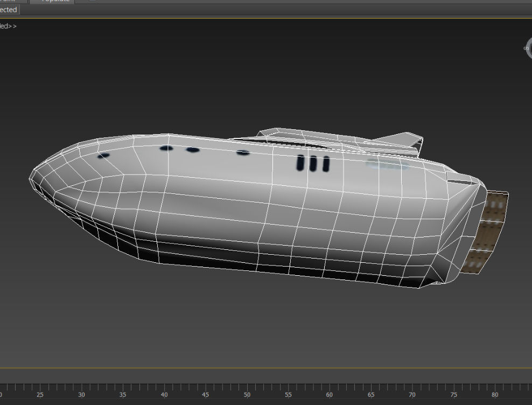Click frame 40 on the timeline ruler
This screenshot has height=405, width=532.
[164, 394]
